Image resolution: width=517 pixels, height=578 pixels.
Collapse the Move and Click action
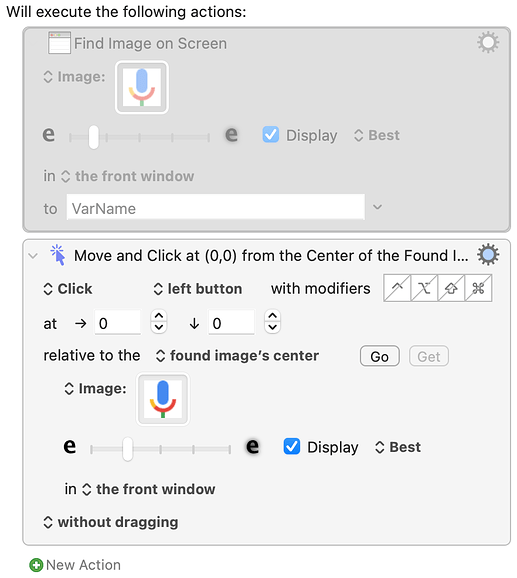tap(33, 255)
